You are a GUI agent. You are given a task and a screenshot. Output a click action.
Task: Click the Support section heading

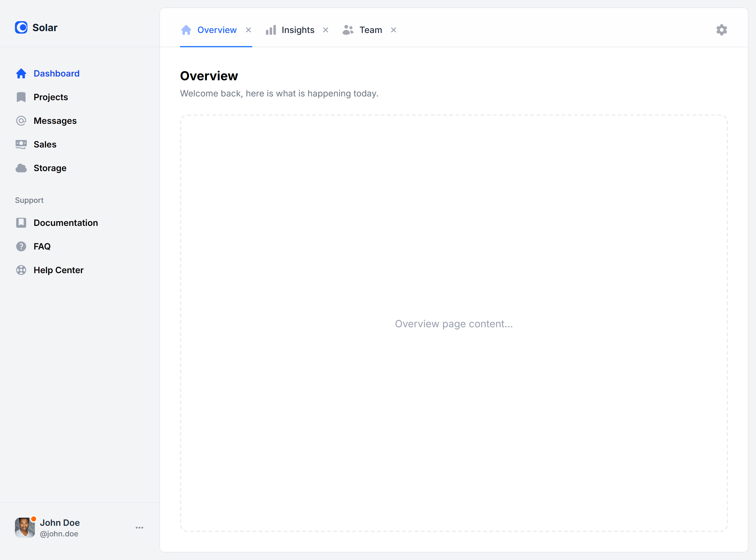[x=29, y=200]
